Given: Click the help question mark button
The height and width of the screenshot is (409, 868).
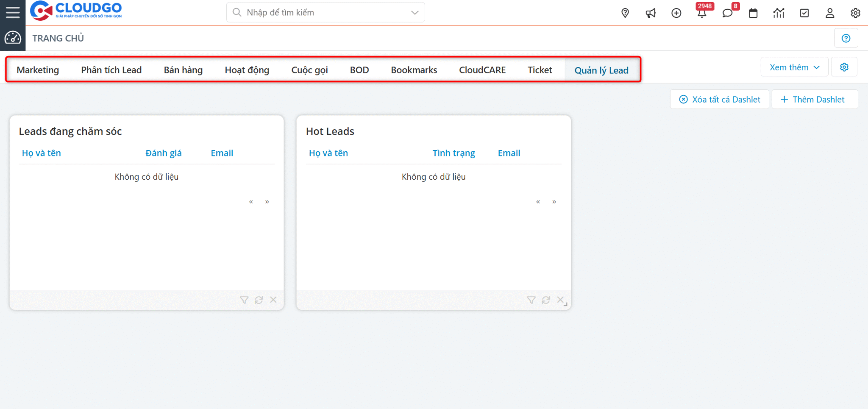Looking at the screenshot, I should [x=846, y=38].
